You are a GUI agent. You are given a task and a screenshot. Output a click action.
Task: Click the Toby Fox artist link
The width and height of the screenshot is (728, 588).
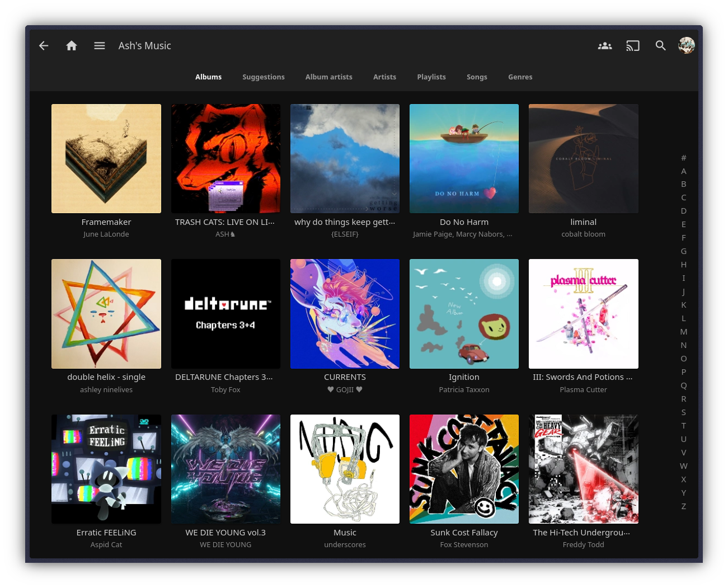click(x=226, y=390)
